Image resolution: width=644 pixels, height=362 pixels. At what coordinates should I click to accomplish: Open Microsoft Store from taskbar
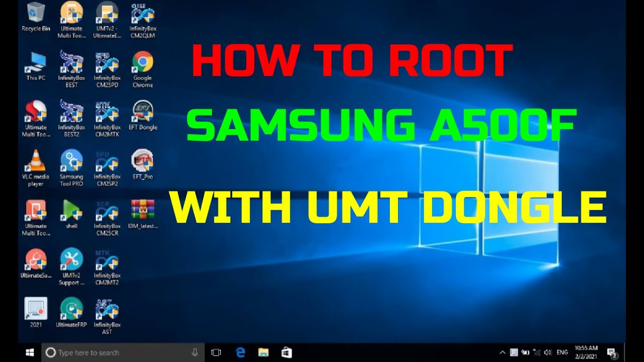287,352
